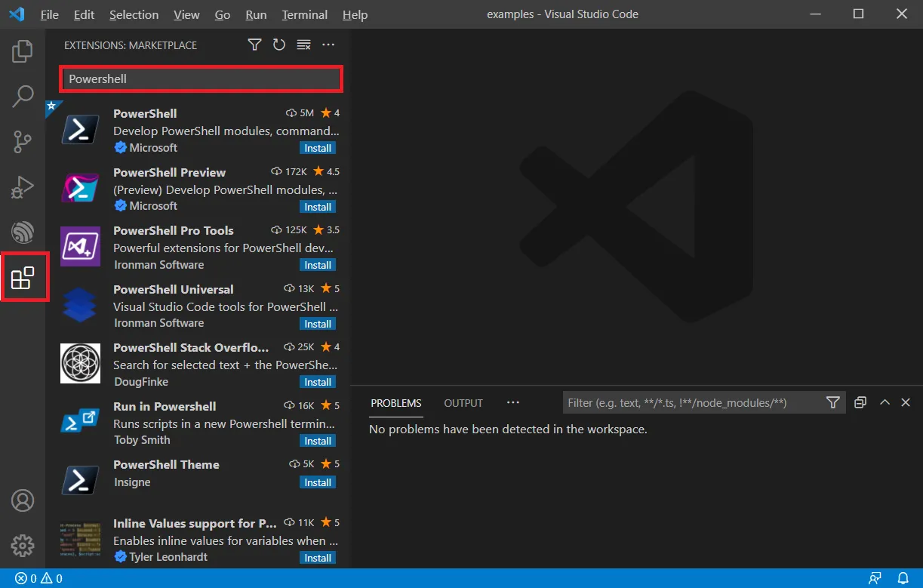Open Run and Debug view
Viewport: 923px width, 588px height.
pyautogui.click(x=23, y=187)
